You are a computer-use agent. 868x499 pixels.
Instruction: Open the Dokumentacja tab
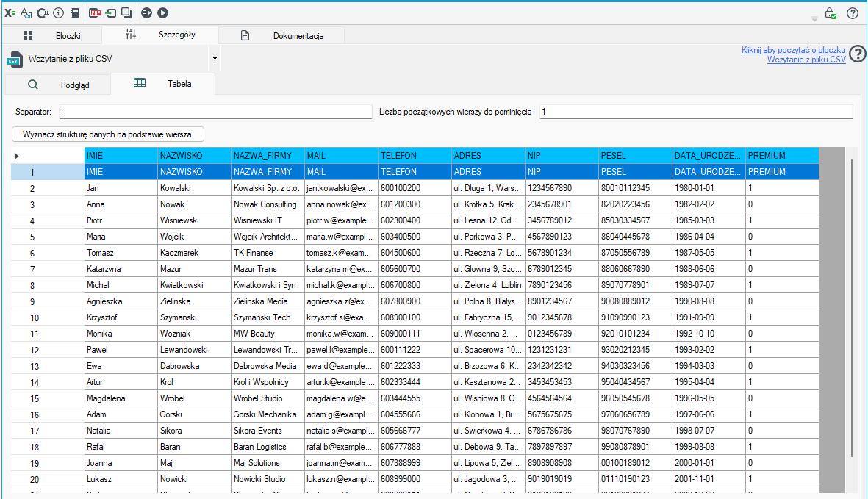click(x=282, y=35)
